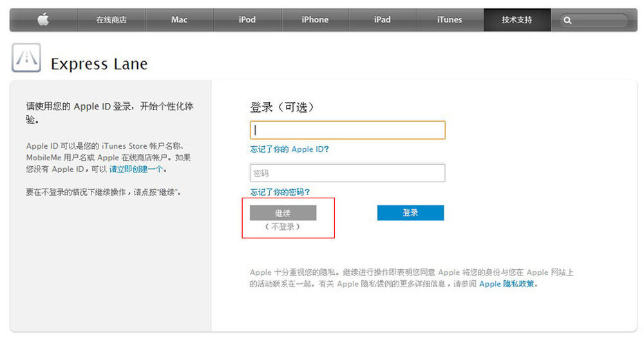
Task: Click the search magnifier icon
Action: click(x=567, y=20)
